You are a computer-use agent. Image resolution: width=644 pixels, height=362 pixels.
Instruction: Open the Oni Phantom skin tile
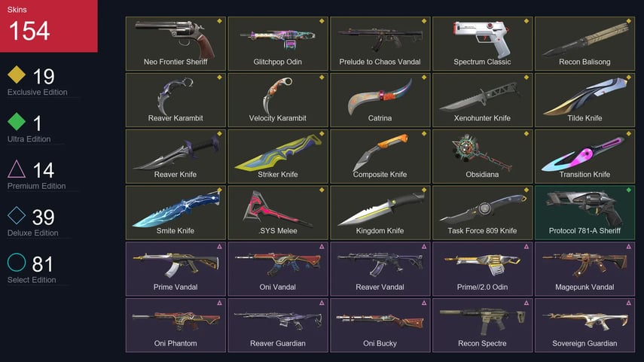[x=175, y=325]
